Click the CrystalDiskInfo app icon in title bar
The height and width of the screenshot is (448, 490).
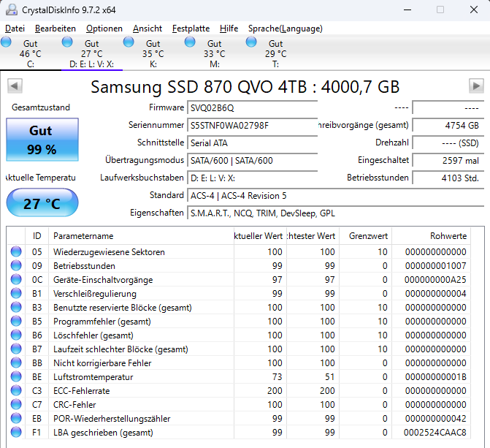12,10
